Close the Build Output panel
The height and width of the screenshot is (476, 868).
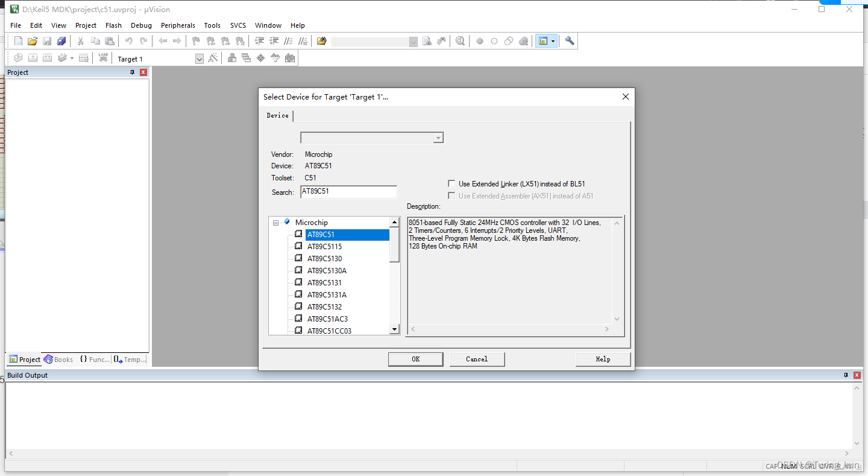[857, 375]
